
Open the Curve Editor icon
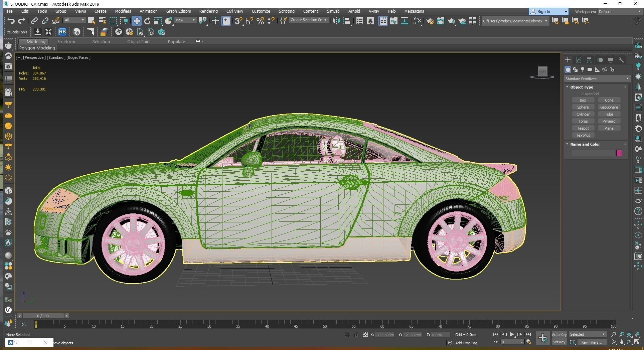click(x=393, y=21)
